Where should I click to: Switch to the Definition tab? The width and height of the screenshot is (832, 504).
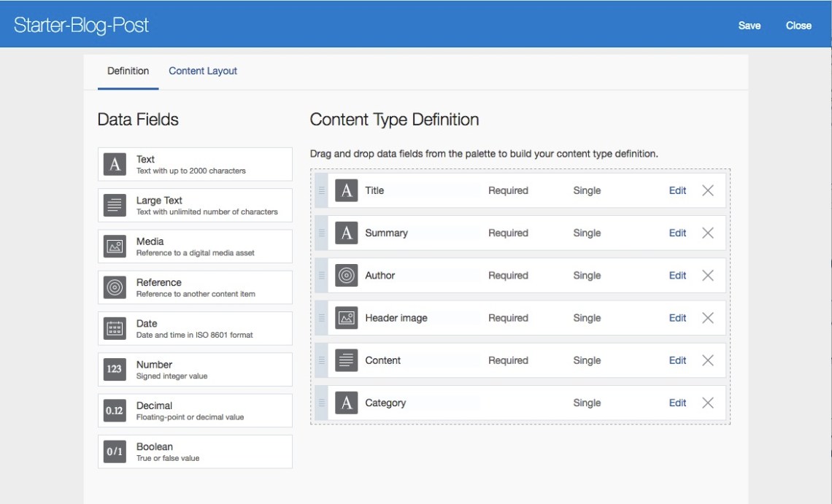click(x=128, y=70)
